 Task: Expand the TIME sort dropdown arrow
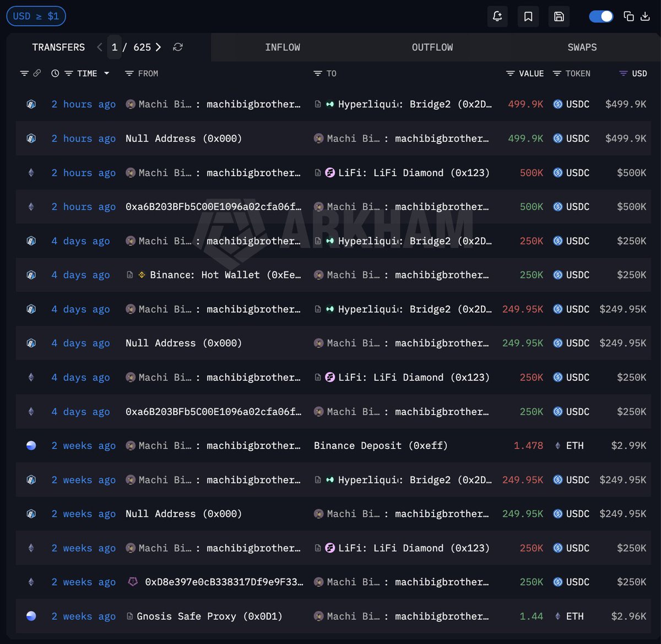[106, 73]
